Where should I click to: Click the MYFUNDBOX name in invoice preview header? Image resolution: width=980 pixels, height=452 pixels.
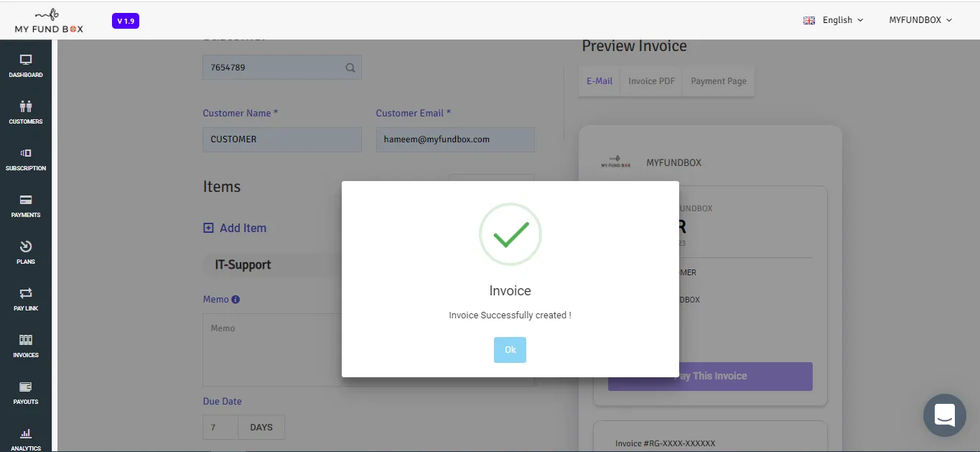pos(673,162)
